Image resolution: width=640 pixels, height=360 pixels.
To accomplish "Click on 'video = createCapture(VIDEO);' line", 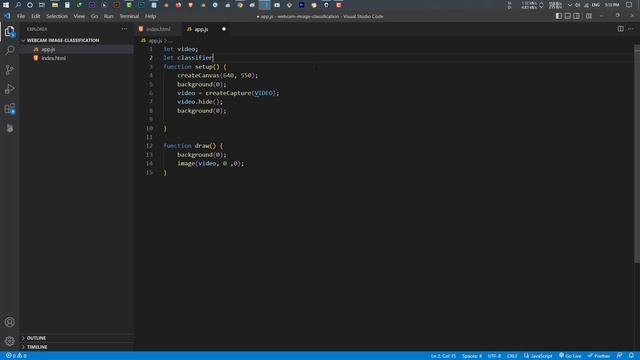I will pyautogui.click(x=228, y=93).
